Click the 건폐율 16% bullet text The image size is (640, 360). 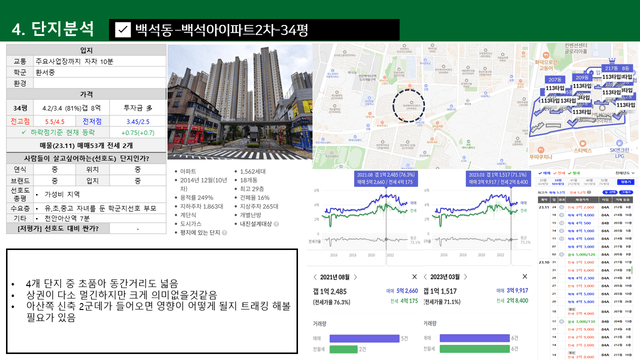pyautogui.click(x=255, y=198)
